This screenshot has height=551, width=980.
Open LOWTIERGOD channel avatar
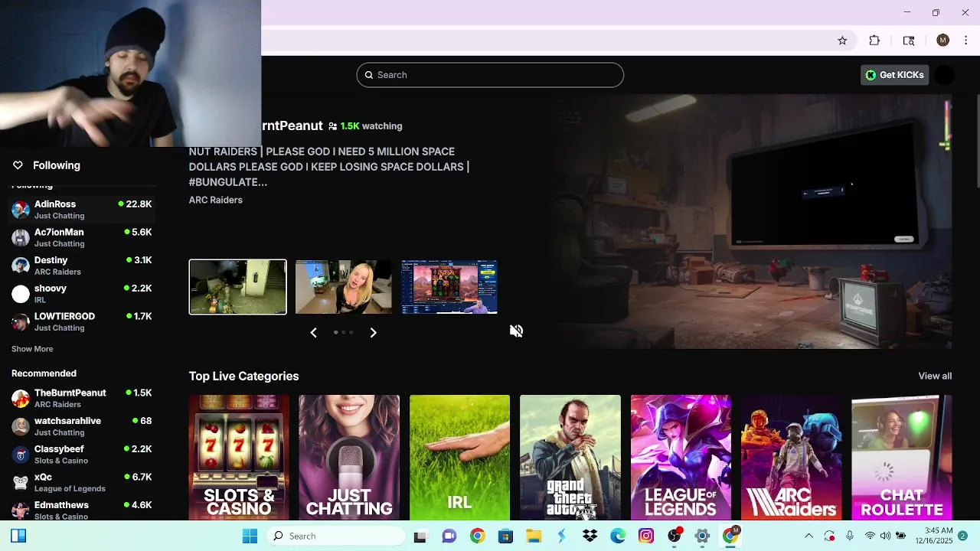(x=21, y=321)
